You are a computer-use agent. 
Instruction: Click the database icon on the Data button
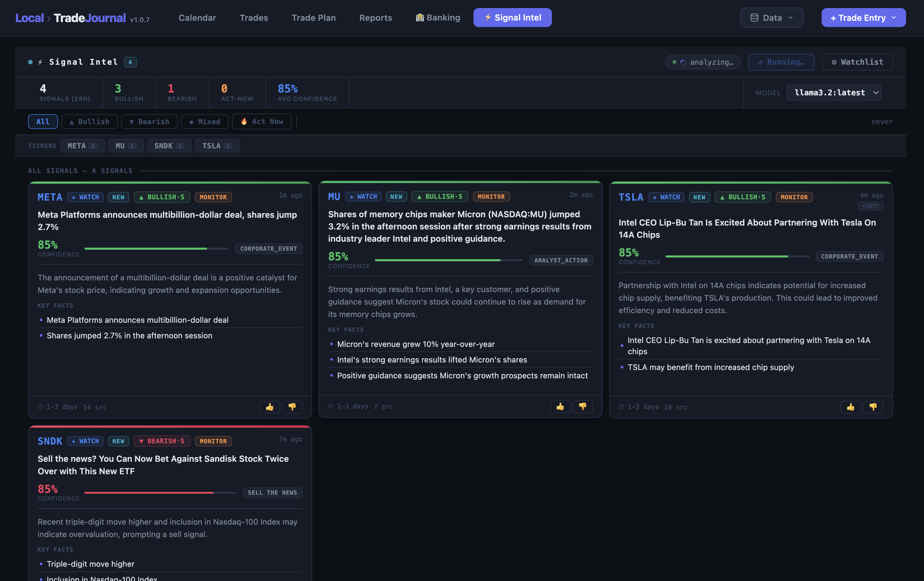[x=754, y=17]
